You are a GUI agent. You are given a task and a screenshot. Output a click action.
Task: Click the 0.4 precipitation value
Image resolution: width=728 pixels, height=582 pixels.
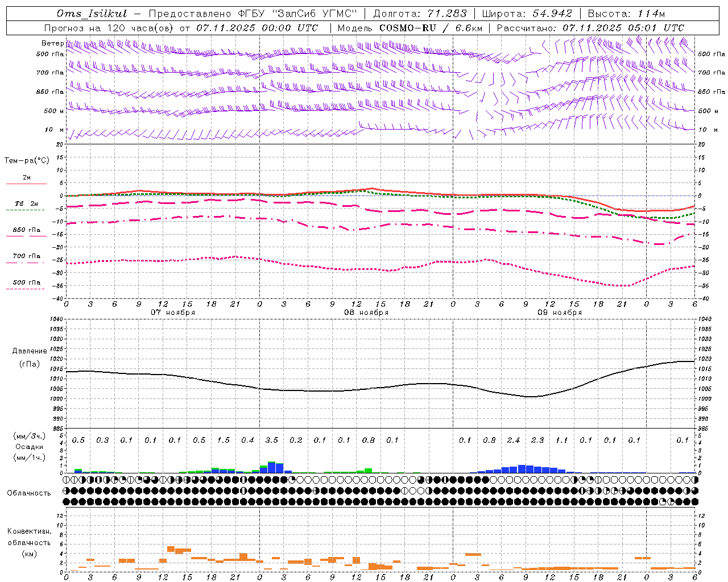point(247,440)
